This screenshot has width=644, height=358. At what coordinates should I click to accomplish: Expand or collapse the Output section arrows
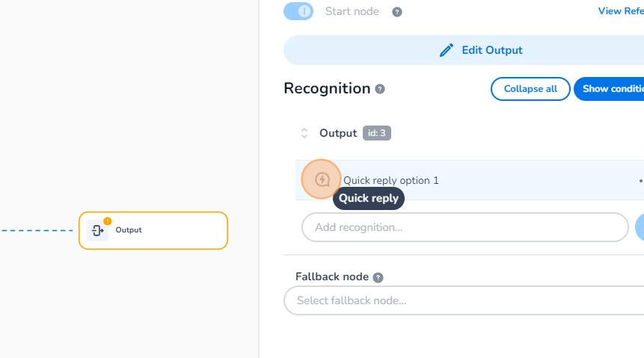pos(304,133)
